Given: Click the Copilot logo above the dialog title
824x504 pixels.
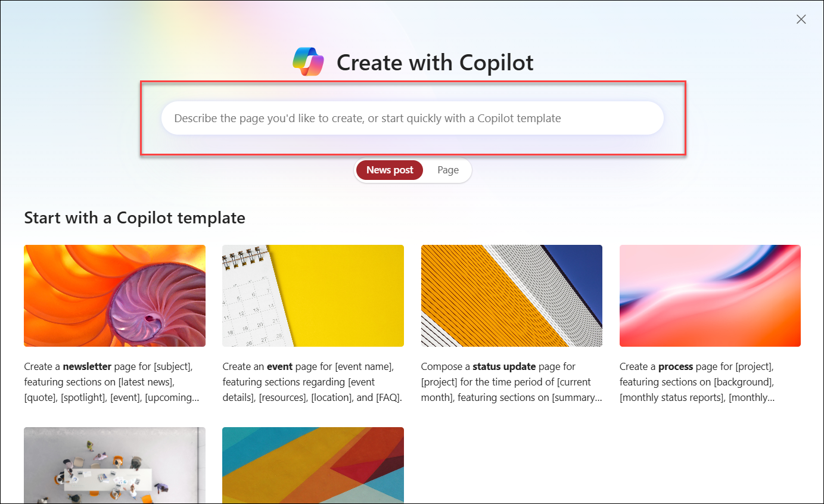Looking at the screenshot, I should tap(309, 60).
